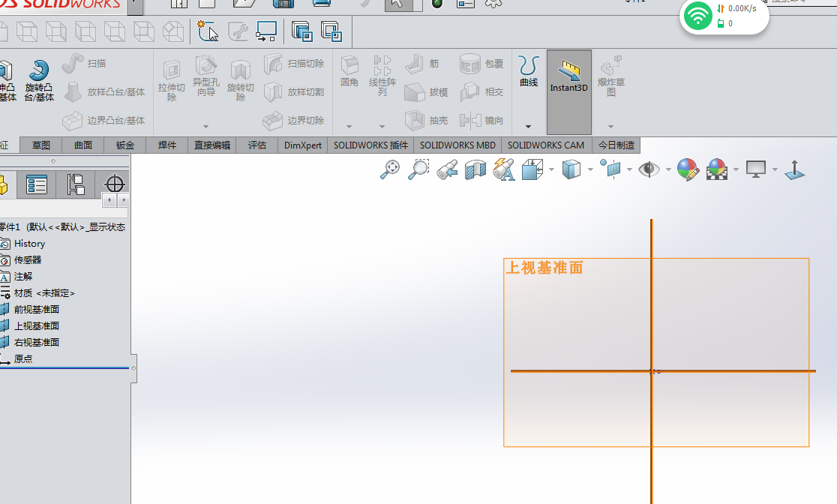Click the Section View icon
This screenshot has height=504, width=837.
(473, 169)
